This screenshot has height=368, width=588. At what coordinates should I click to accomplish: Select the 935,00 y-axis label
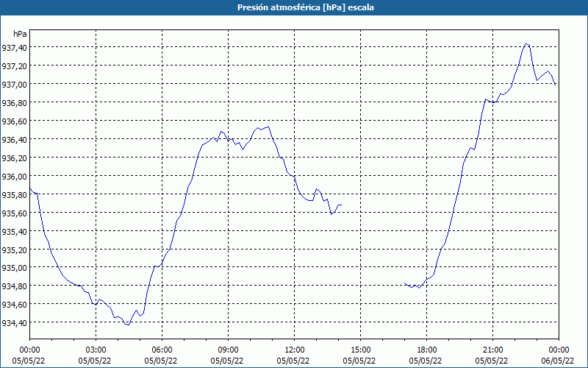click(14, 268)
